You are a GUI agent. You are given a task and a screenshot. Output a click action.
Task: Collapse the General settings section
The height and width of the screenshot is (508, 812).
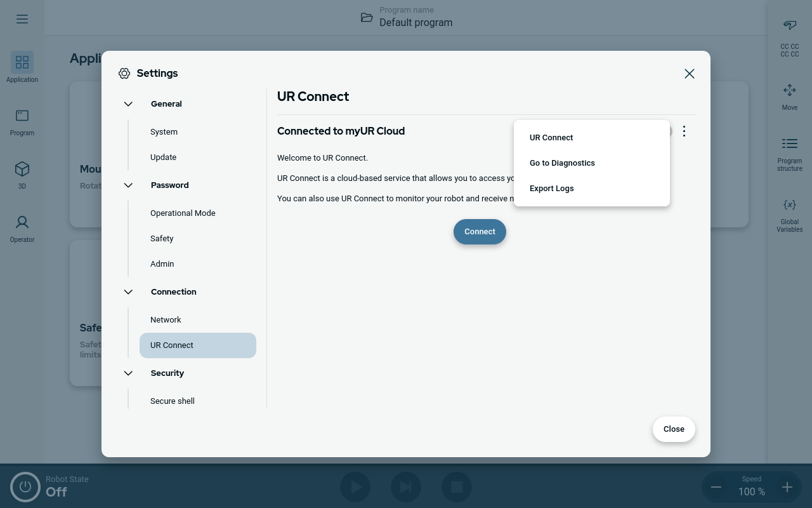click(128, 104)
